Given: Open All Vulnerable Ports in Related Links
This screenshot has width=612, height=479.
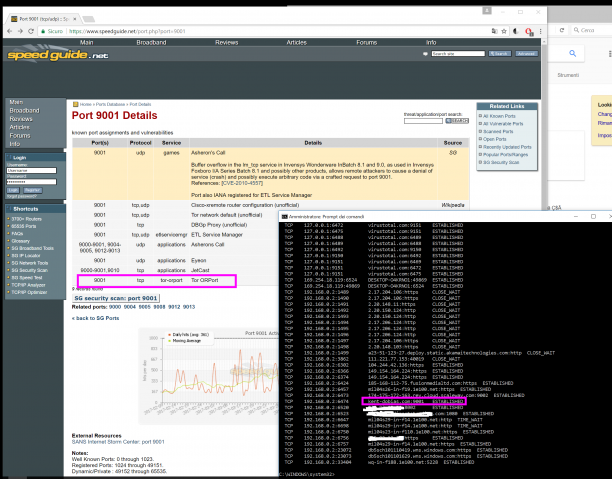Looking at the screenshot, I should (503, 124).
